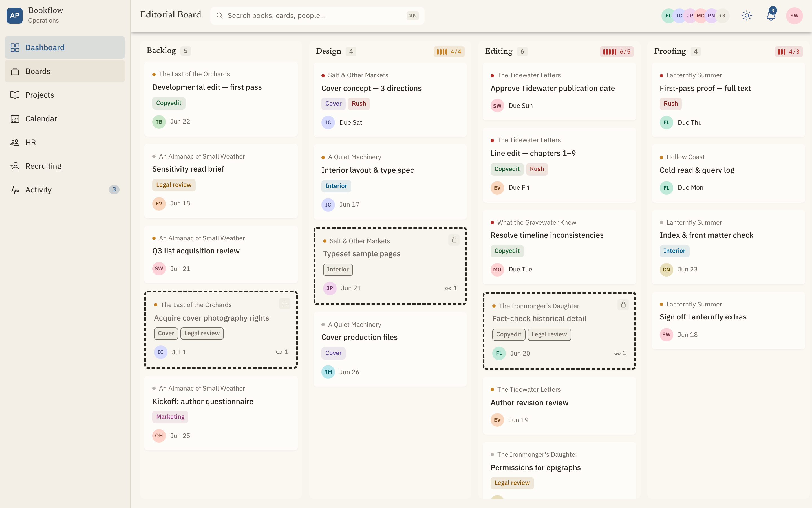The image size is (812, 508).
Task: Open First-pass proof — full text card
Action: [728, 100]
